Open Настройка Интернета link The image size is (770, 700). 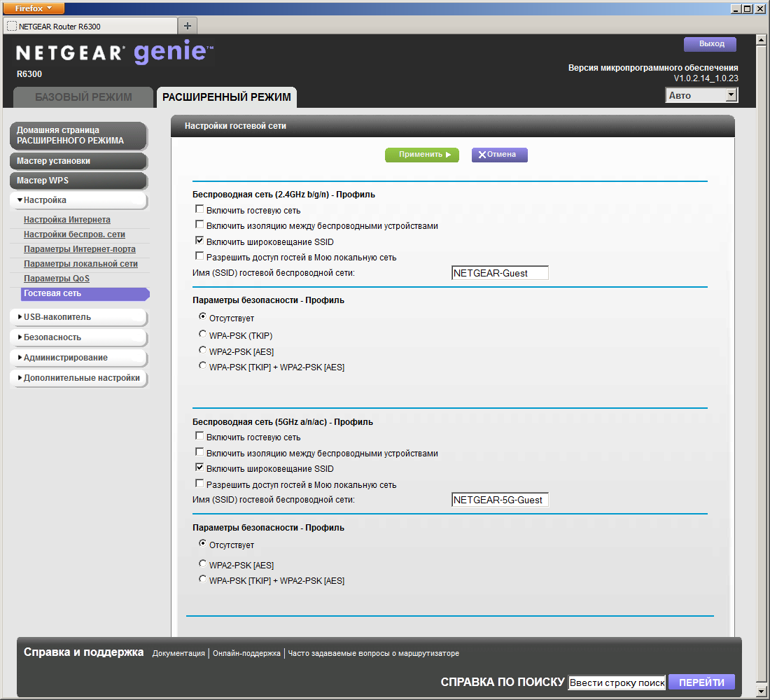[66, 220]
